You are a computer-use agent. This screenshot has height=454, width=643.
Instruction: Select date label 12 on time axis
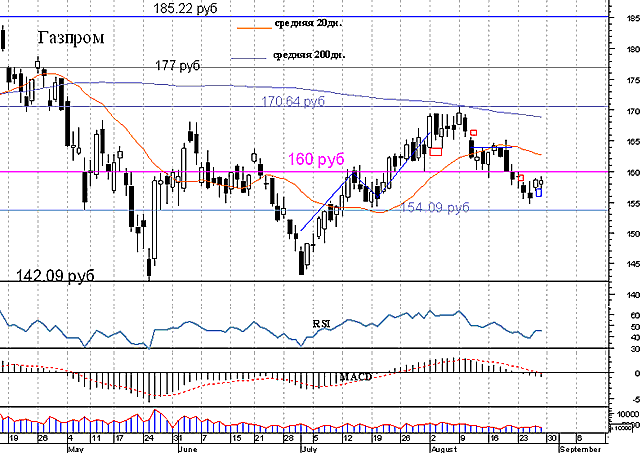[348, 438]
